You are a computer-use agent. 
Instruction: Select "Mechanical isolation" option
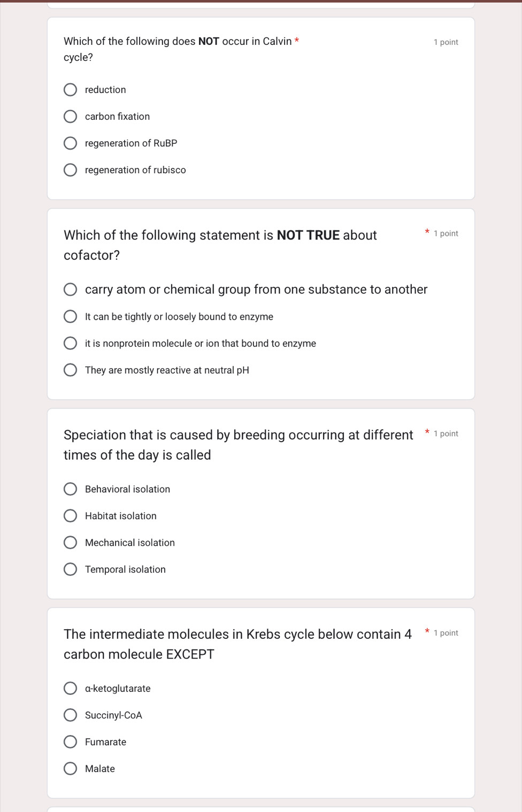(70, 542)
